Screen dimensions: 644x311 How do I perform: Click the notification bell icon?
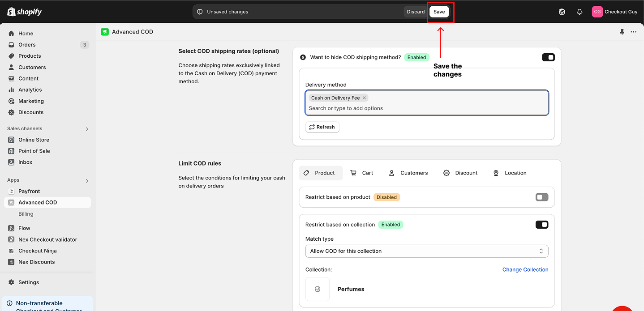pyautogui.click(x=580, y=12)
